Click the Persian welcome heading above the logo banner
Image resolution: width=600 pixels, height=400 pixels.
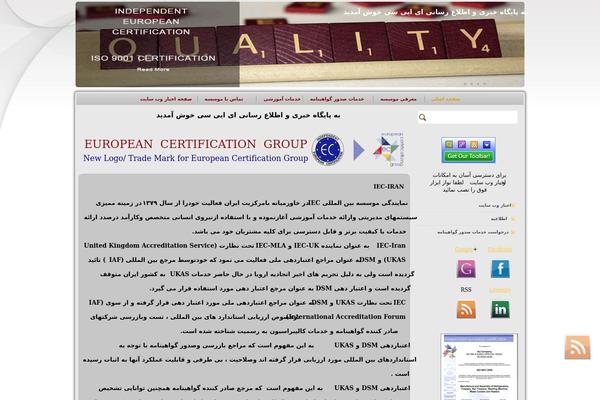click(x=248, y=115)
